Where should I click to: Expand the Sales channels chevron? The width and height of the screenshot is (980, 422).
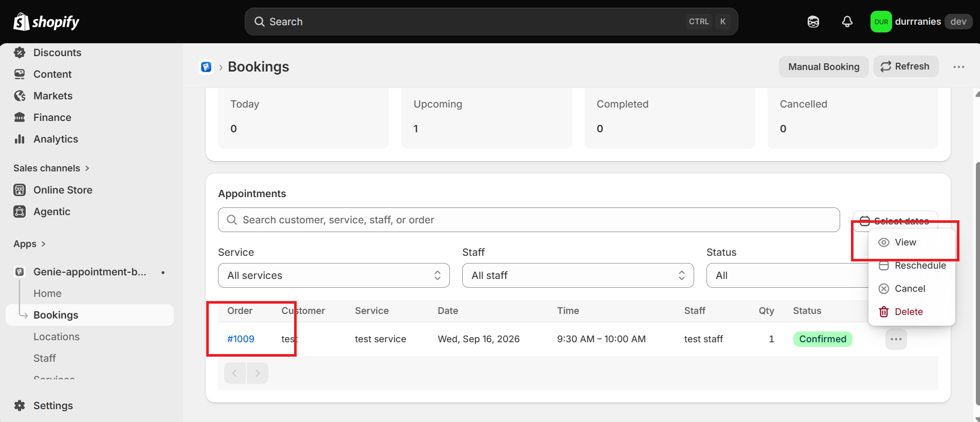tap(87, 168)
